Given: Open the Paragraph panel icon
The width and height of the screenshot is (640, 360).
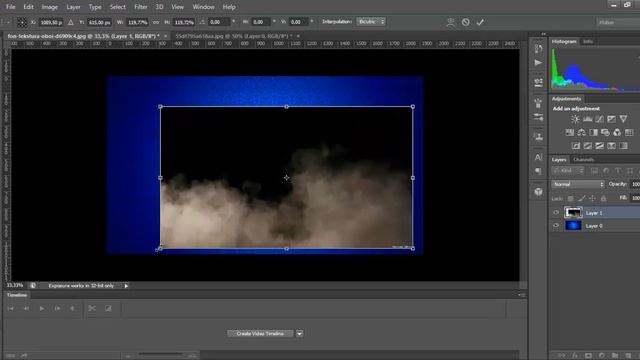Looking at the screenshot, I should pos(538,171).
